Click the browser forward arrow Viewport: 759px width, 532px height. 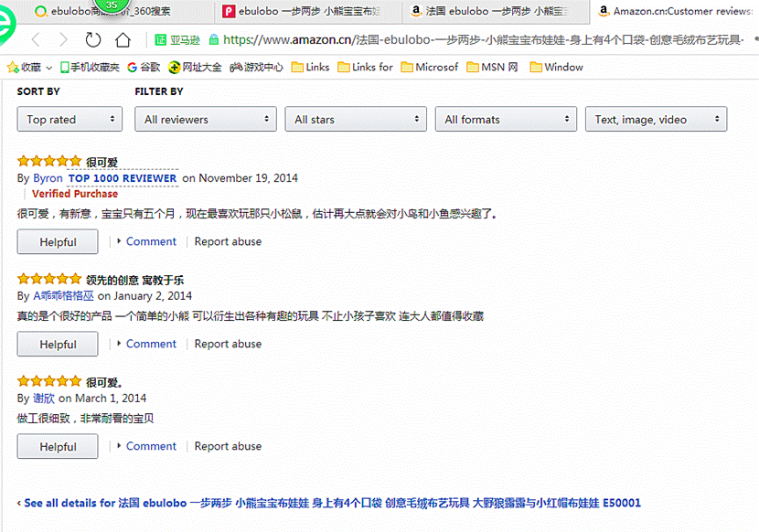tap(63, 40)
